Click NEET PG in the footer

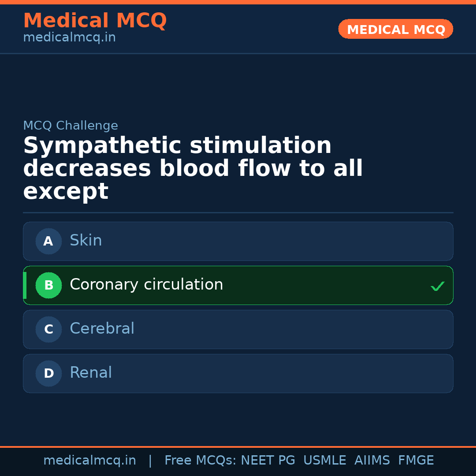pyautogui.click(x=268, y=461)
